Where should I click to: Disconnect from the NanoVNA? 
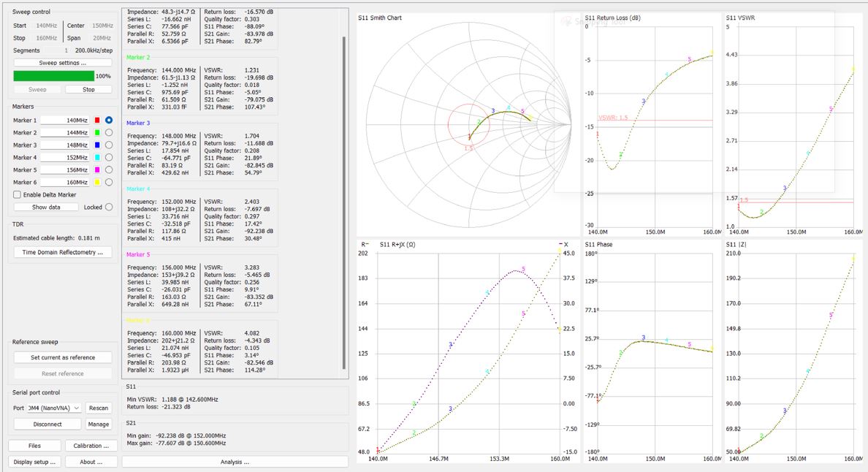[47, 424]
